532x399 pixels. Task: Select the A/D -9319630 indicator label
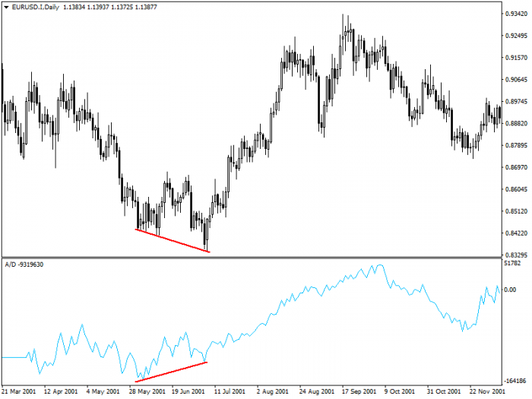pyautogui.click(x=24, y=264)
